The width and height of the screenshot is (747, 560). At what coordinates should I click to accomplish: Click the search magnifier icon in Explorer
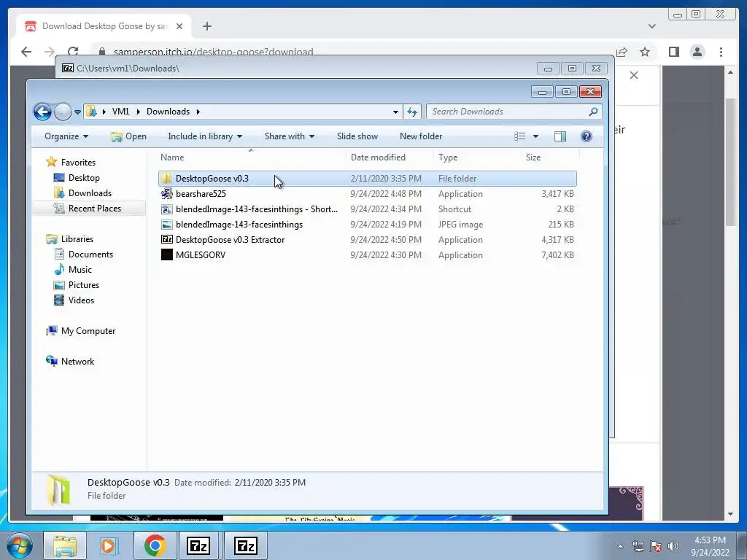pos(593,112)
